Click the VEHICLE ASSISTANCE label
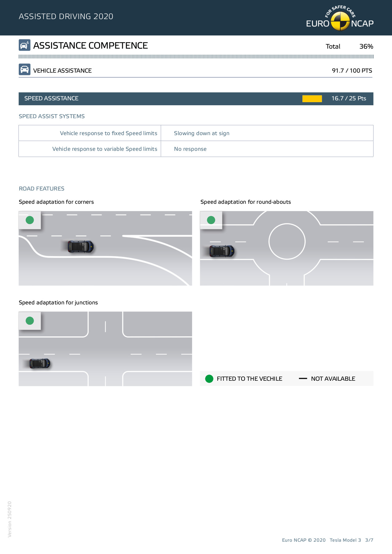 pos(63,70)
